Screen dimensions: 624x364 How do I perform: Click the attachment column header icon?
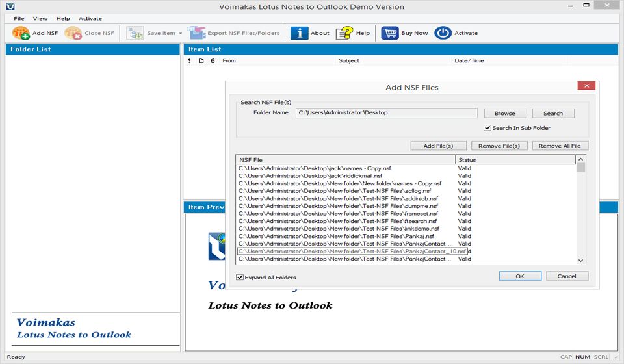213,60
